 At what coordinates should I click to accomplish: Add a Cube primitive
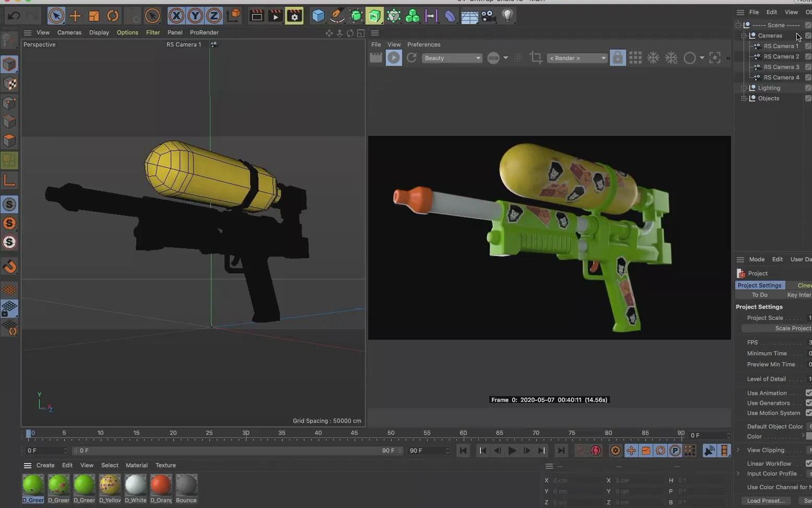point(318,16)
